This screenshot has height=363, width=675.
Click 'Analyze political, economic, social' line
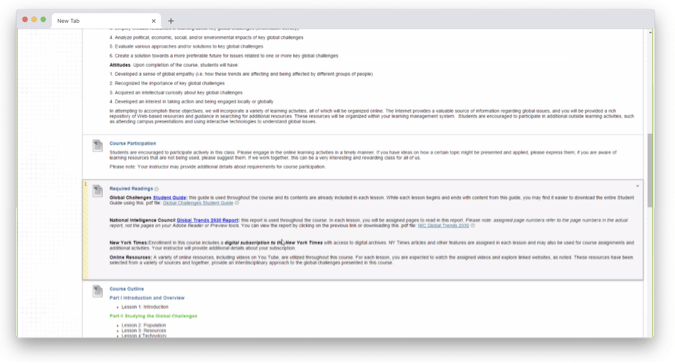tap(207, 37)
